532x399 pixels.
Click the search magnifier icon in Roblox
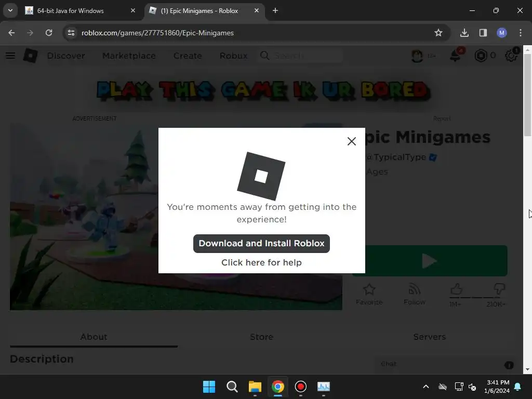[264, 55]
